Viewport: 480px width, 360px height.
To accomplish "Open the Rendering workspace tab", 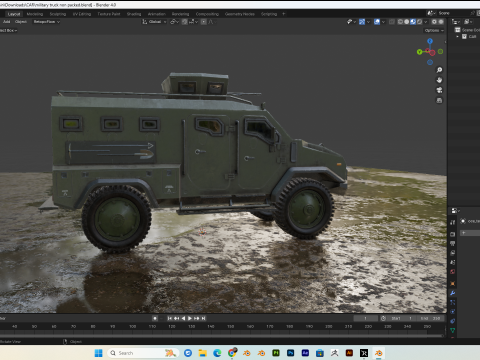I will coord(180,14).
